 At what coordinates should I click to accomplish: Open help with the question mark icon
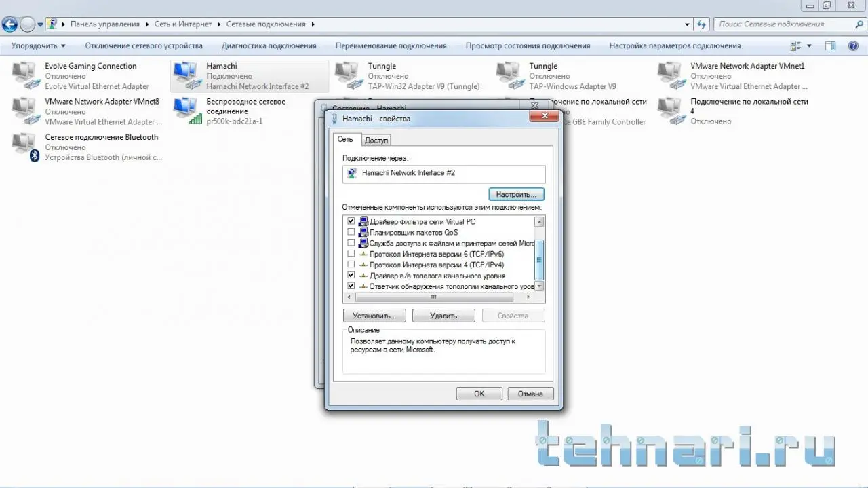coord(854,46)
